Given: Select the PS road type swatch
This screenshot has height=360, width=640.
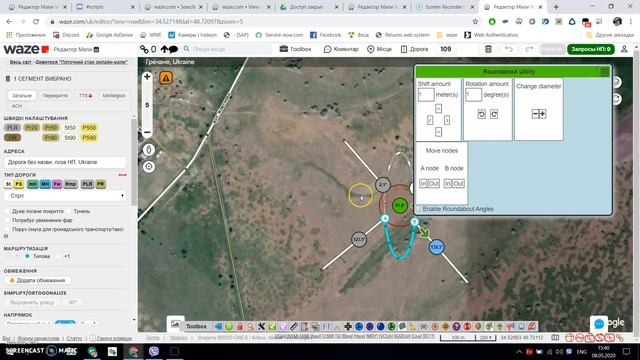Looking at the screenshot, I should (x=19, y=184).
